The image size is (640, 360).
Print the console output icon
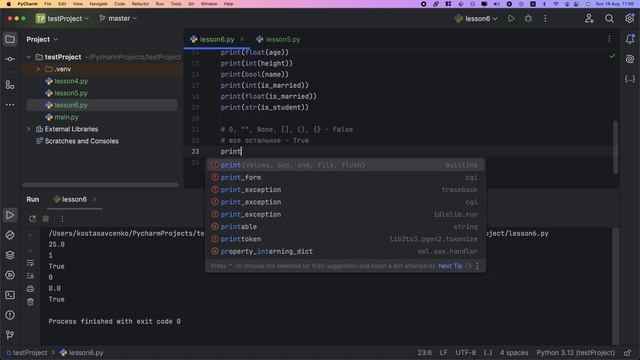click(30, 289)
